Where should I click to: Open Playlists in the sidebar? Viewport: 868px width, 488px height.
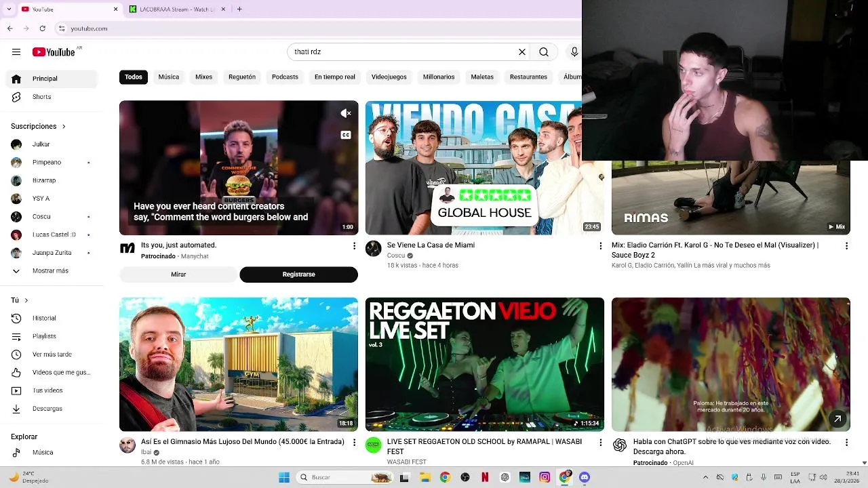click(x=53, y=336)
